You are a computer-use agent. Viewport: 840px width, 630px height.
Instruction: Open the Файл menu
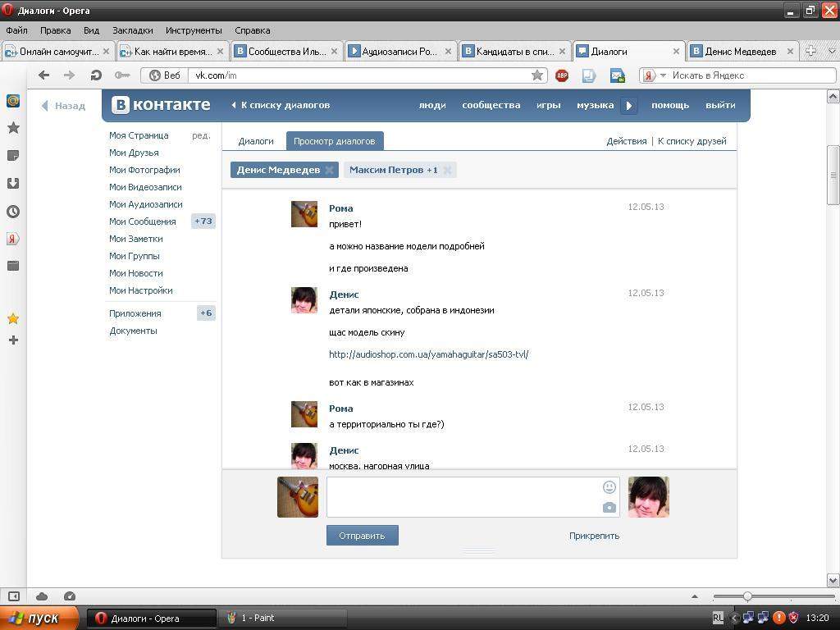click(16, 30)
